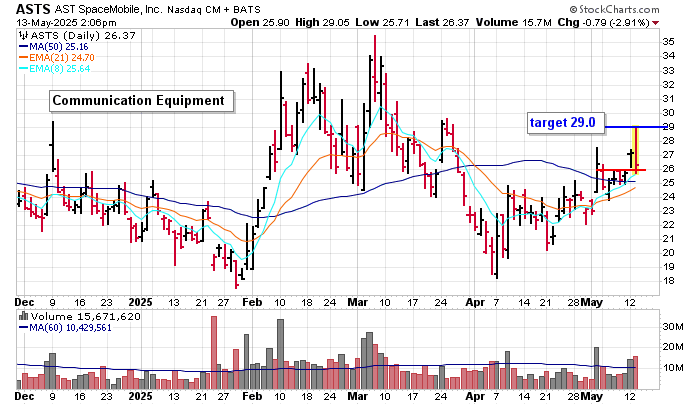Click the 10M volume axis label
This screenshot has width=700, height=405.
pos(673,368)
